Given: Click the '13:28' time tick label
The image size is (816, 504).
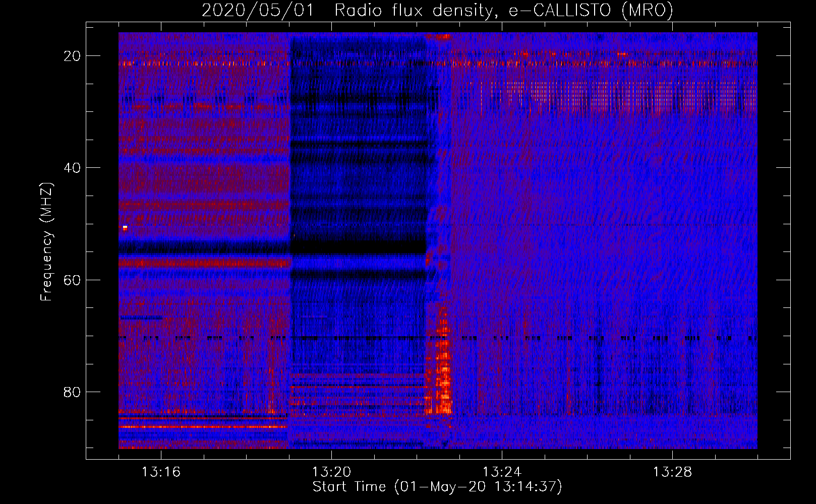Looking at the screenshot, I should click(672, 472).
